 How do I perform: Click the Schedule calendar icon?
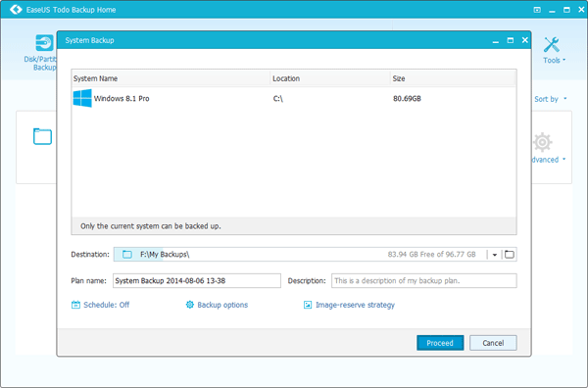tap(75, 305)
